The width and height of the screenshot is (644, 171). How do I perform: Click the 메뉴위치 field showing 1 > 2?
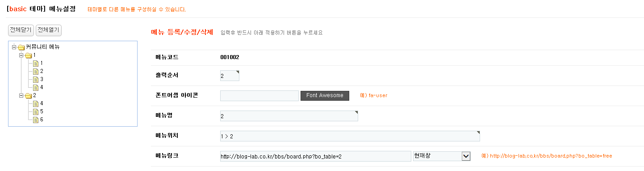(350, 136)
